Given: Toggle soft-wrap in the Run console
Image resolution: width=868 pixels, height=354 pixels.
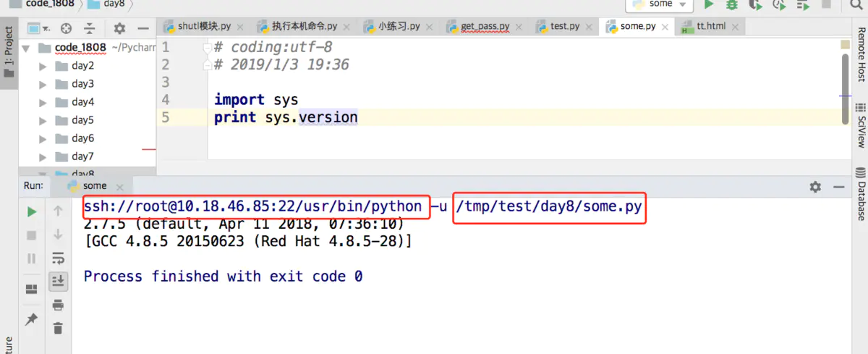Looking at the screenshot, I should pos(58,258).
